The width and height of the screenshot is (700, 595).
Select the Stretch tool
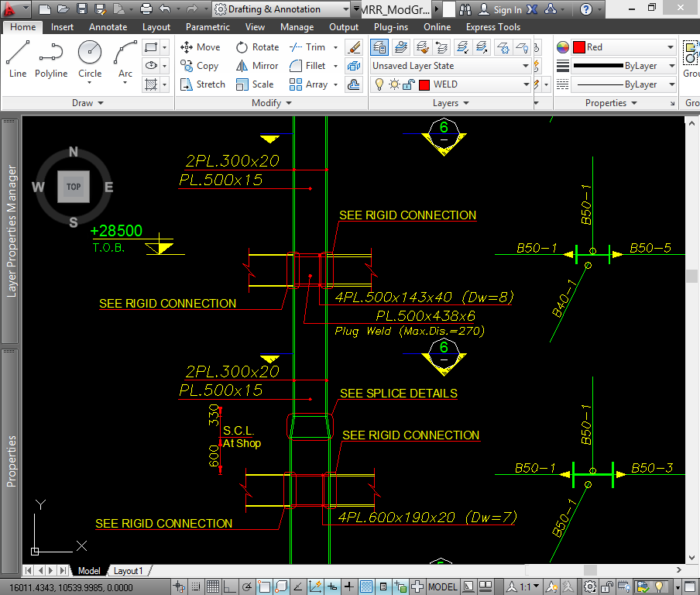tap(202, 84)
